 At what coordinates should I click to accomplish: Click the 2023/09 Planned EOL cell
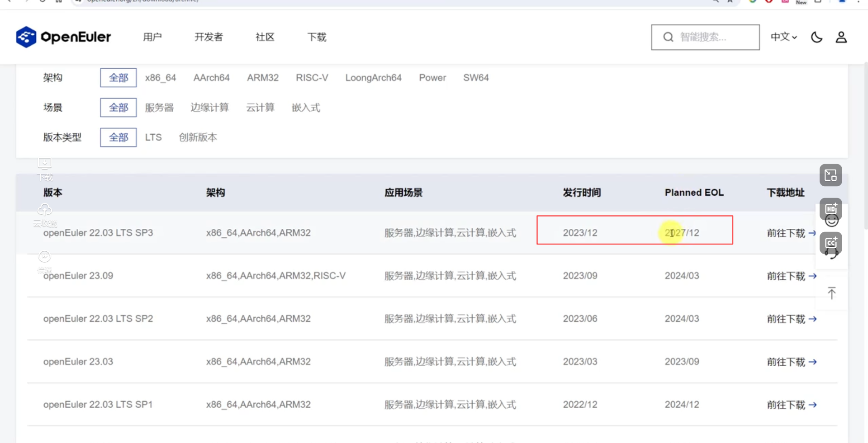(x=682, y=362)
